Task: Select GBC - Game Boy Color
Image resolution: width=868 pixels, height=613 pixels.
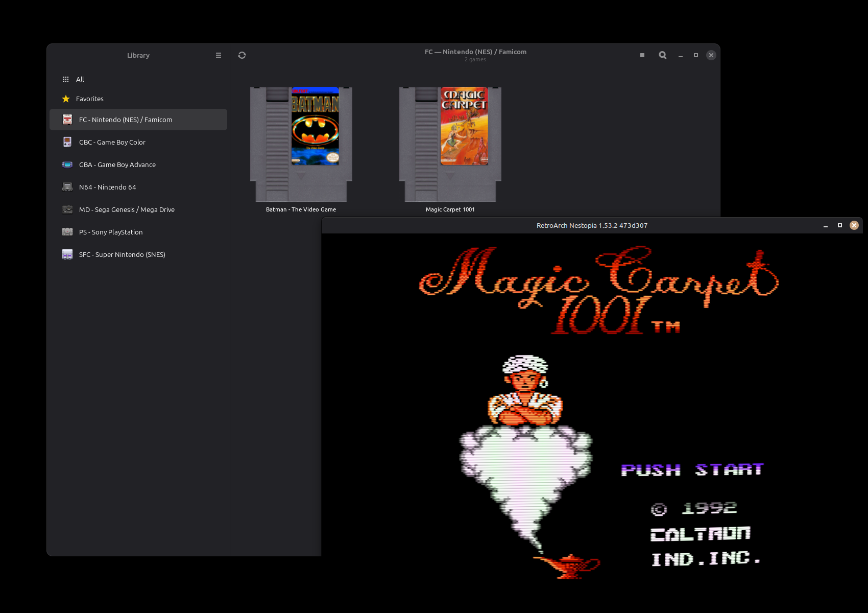Action: coord(138,142)
